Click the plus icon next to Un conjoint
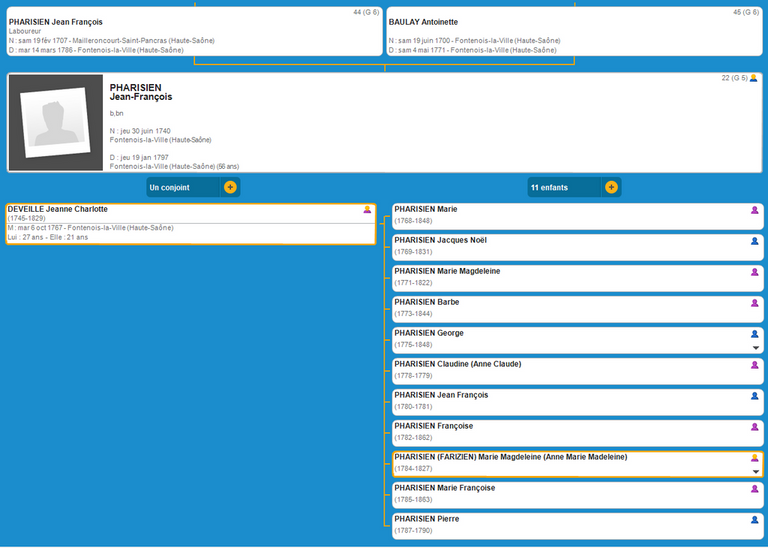The width and height of the screenshot is (768, 548). click(x=230, y=187)
